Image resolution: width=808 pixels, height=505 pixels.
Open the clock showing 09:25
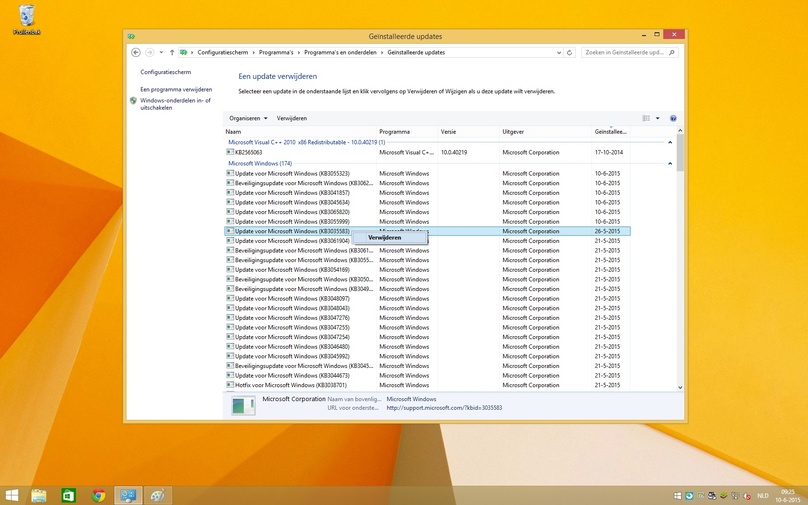(x=787, y=496)
